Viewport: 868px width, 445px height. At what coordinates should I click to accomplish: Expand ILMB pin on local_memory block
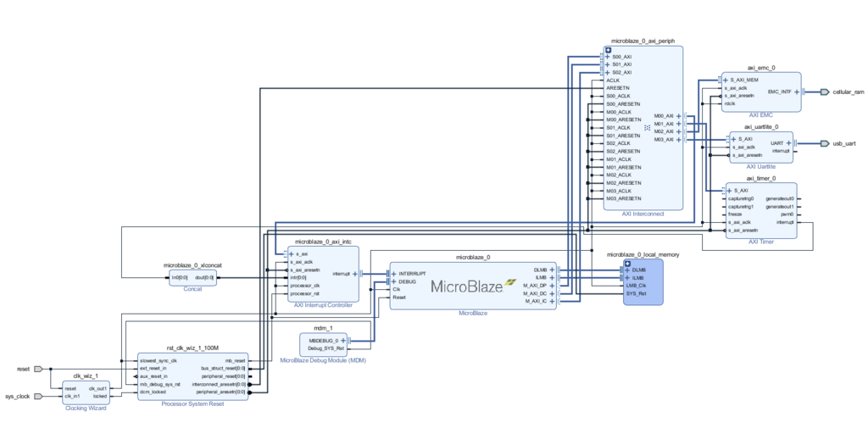628,278
